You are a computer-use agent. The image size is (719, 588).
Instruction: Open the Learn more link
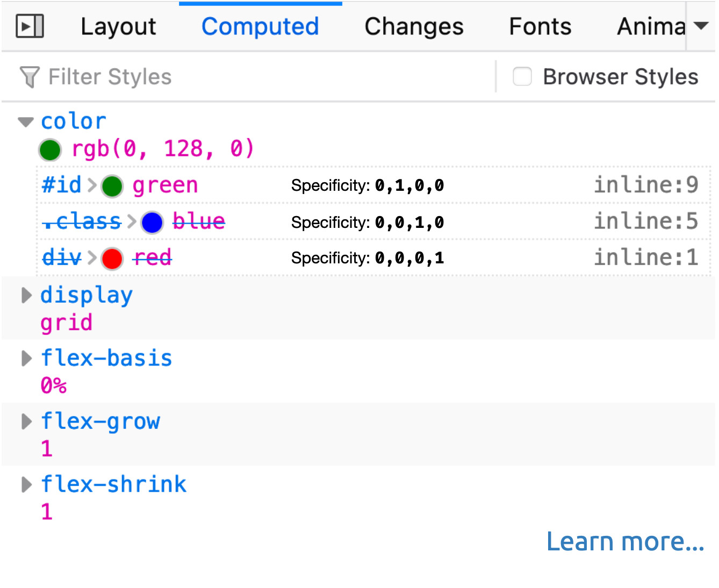(x=625, y=541)
